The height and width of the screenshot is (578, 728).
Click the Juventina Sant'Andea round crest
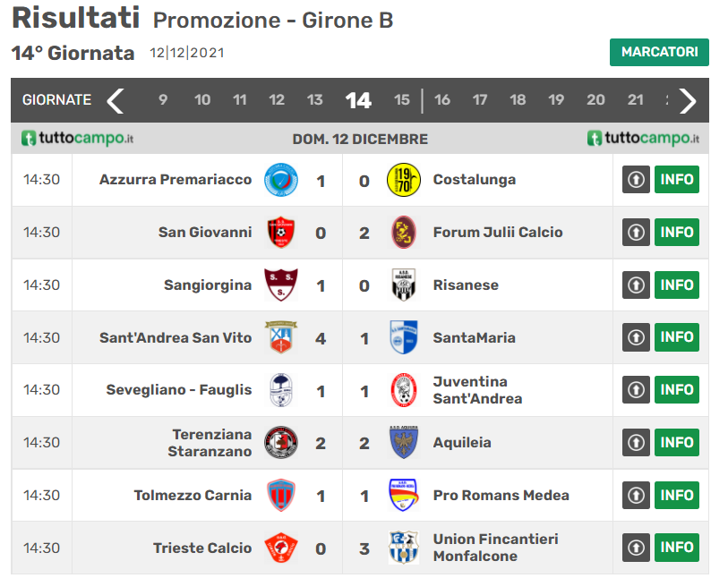402,390
